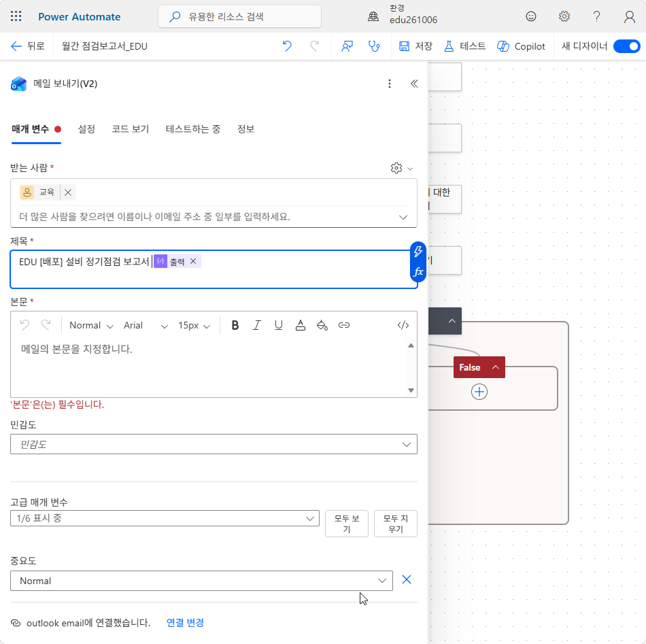The width and height of the screenshot is (646, 644).
Task: Insert dynamic content with lightning icon
Action: [x=418, y=252]
